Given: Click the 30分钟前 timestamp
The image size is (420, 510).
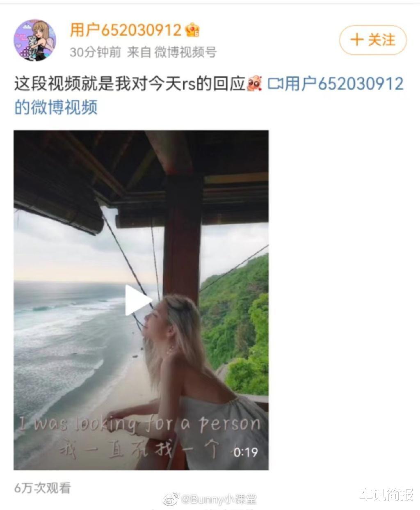Looking at the screenshot, I should click(95, 52).
